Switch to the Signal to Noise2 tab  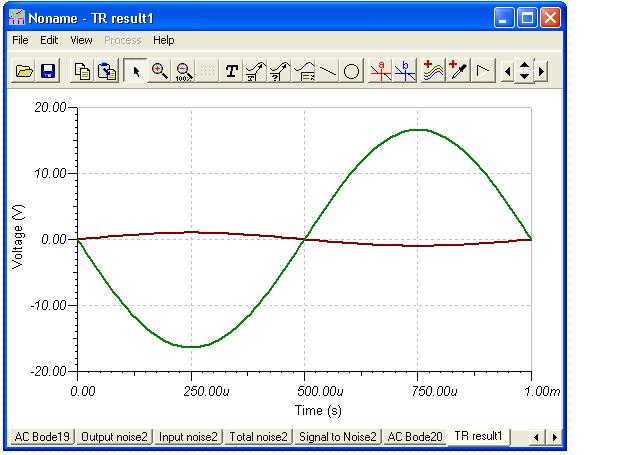click(338, 437)
